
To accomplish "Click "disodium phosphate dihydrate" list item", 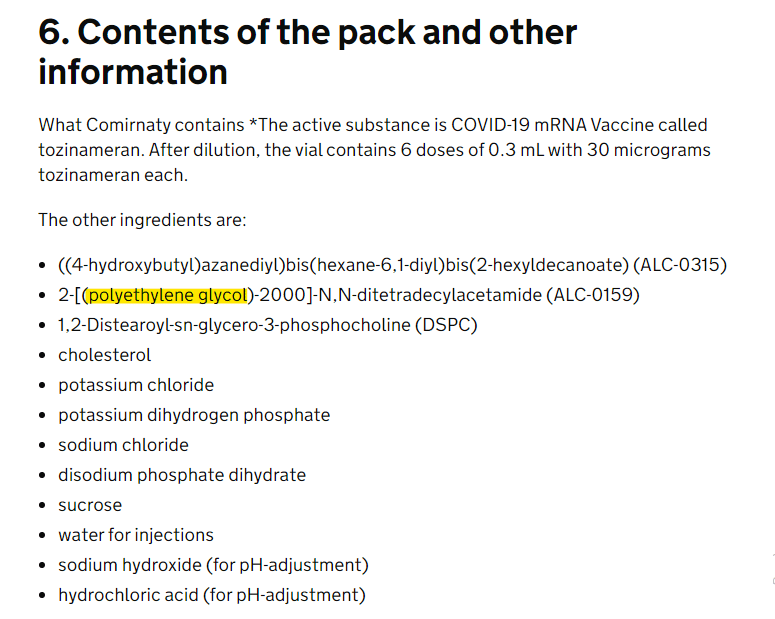I will (182, 475).
